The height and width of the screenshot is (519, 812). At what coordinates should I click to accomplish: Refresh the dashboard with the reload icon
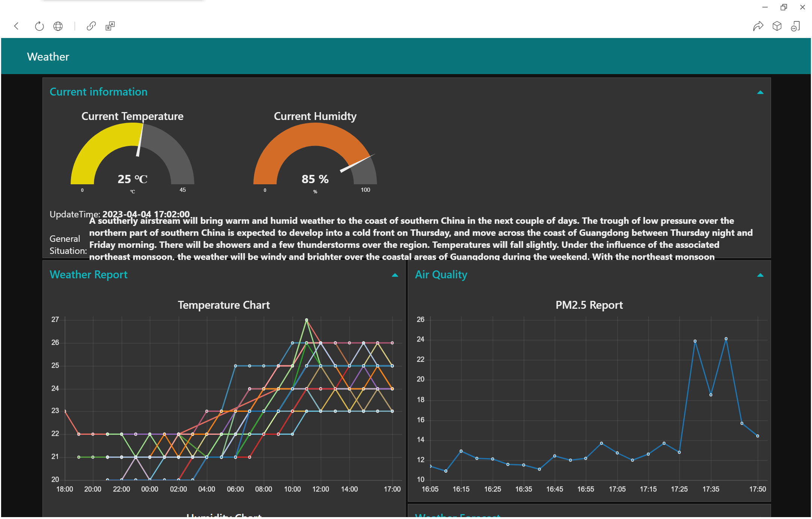(x=39, y=26)
